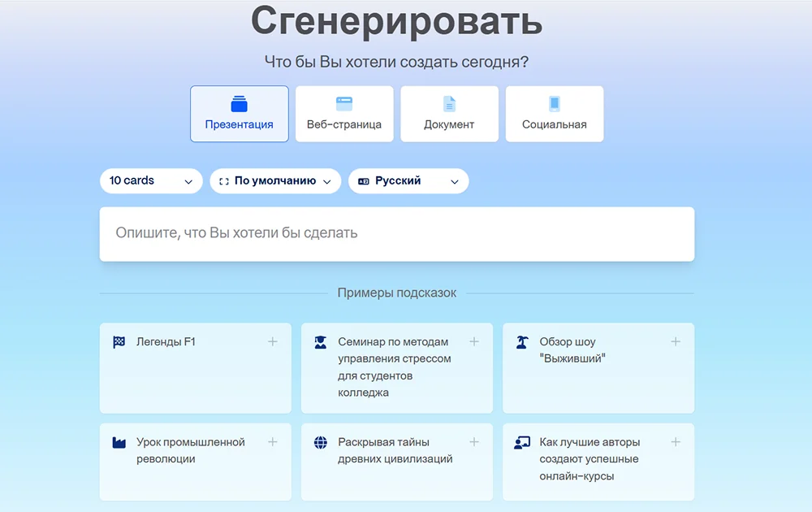
Task: Click the prompt description input field
Action: (x=396, y=234)
